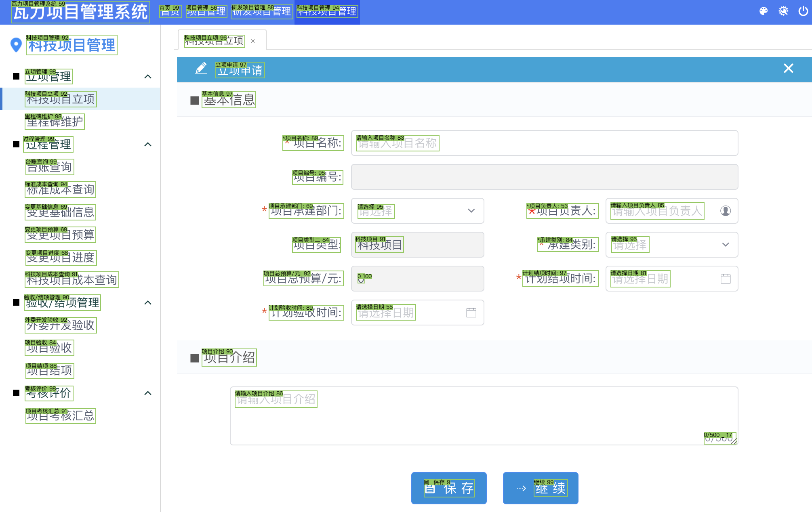Click the 保存 button
Image resolution: width=812 pixels, height=512 pixels.
pyautogui.click(x=448, y=488)
